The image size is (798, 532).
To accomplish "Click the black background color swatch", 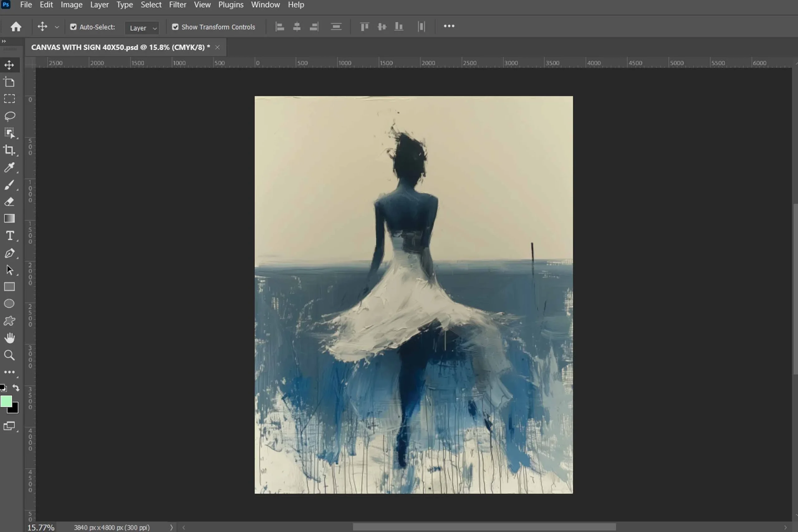I will pos(14,409).
